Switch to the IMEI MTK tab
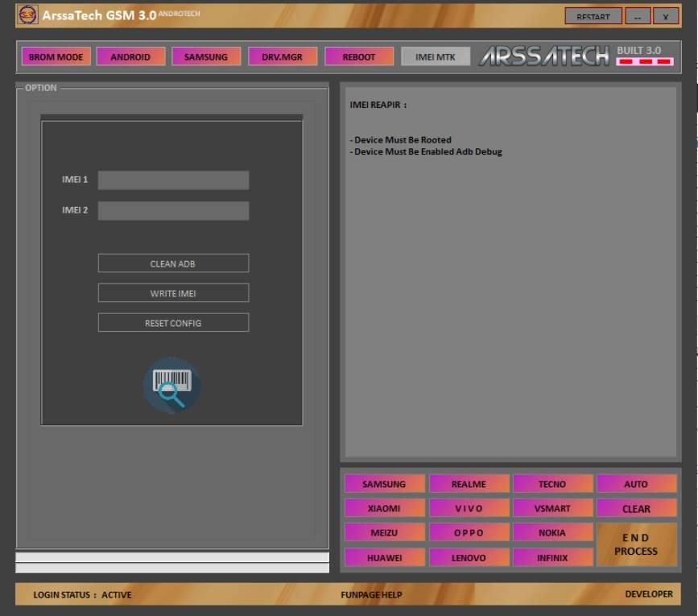This screenshot has height=616, width=698. tap(435, 57)
